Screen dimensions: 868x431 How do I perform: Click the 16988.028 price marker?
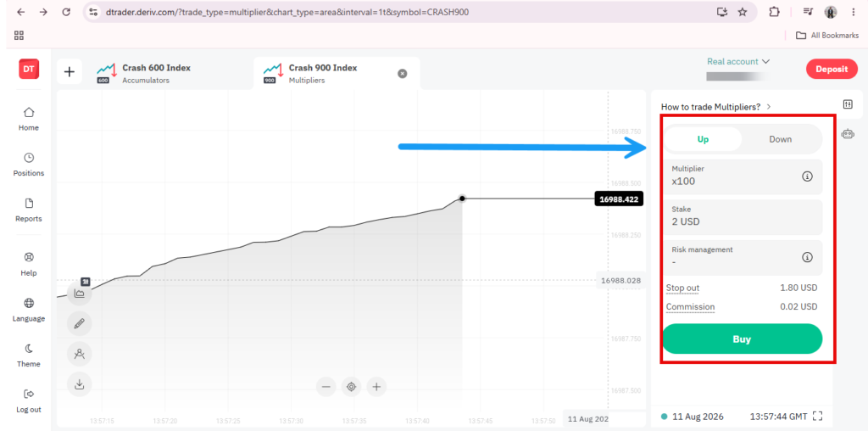pos(620,281)
